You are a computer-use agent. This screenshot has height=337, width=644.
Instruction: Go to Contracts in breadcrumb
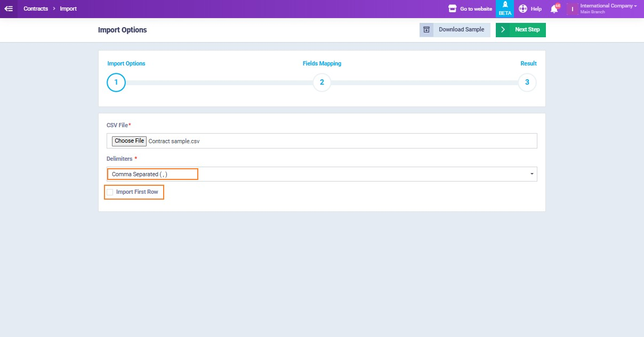(x=36, y=9)
